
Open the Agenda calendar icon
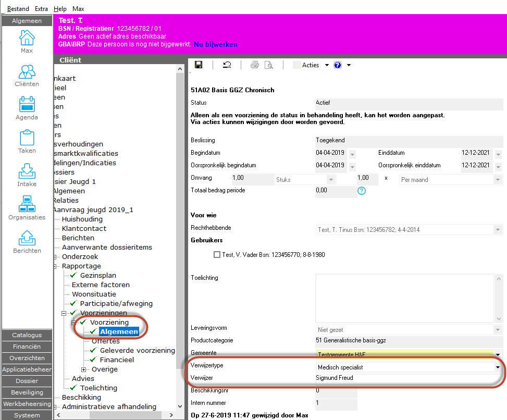coord(27,108)
